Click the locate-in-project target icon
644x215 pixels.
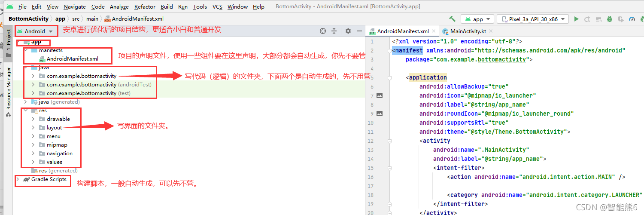click(x=323, y=31)
